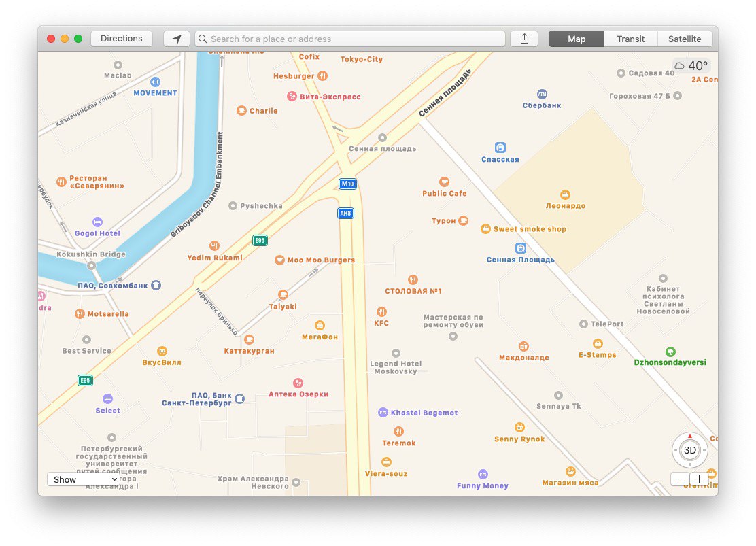Image resolution: width=756 pixels, height=546 pixels.
Task: Click the TelePort place marker
Action: click(x=583, y=324)
